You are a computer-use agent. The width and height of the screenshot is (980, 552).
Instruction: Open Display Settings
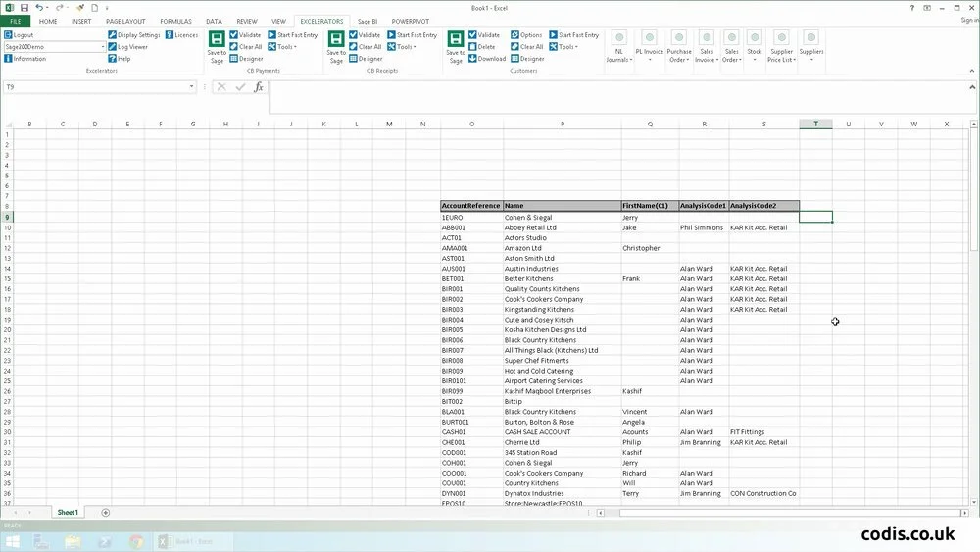pos(133,35)
